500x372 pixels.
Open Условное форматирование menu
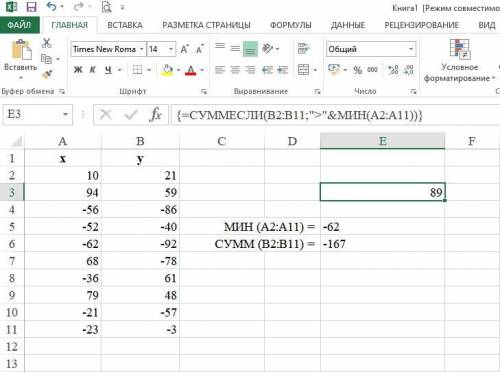[x=459, y=61]
